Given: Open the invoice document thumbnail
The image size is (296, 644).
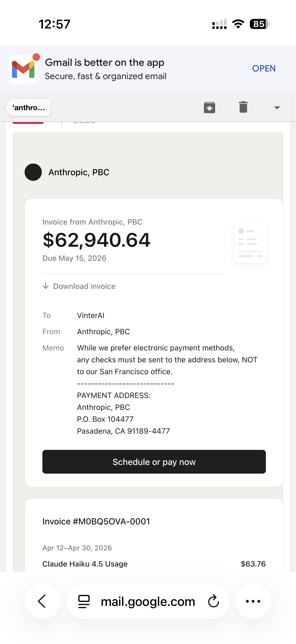Looking at the screenshot, I should [x=250, y=243].
